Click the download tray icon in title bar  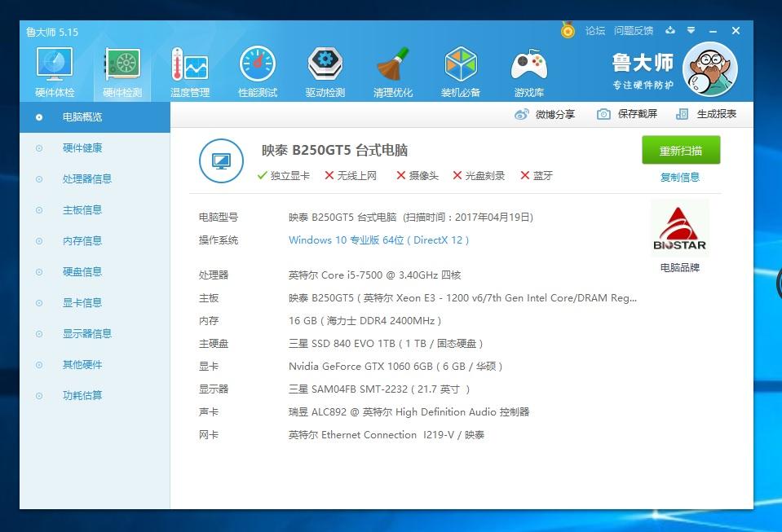(670, 30)
